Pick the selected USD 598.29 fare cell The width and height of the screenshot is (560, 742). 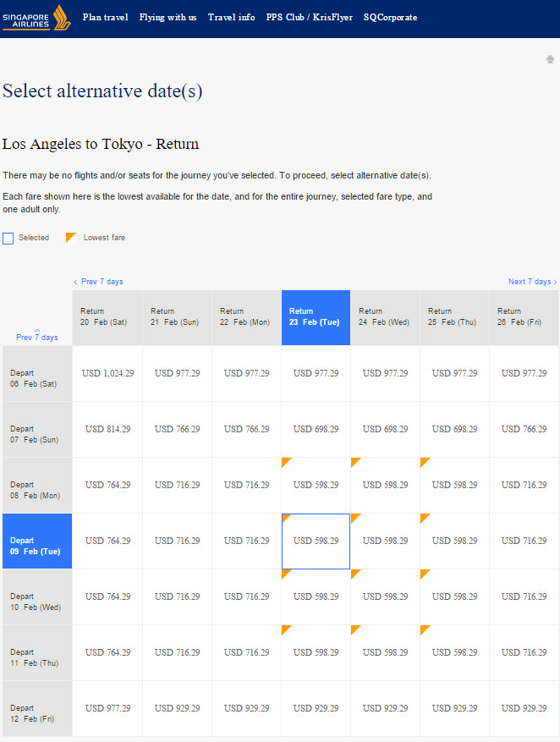pyautogui.click(x=316, y=541)
